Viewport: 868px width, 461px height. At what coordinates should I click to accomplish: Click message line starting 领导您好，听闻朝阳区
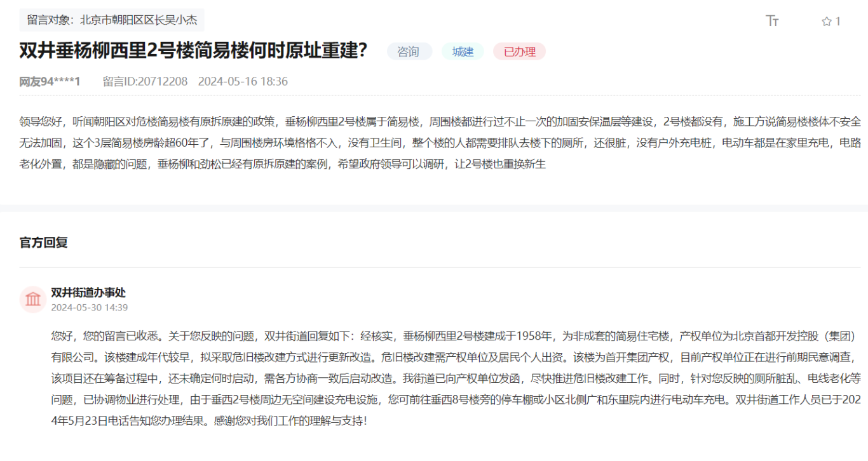(440, 121)
